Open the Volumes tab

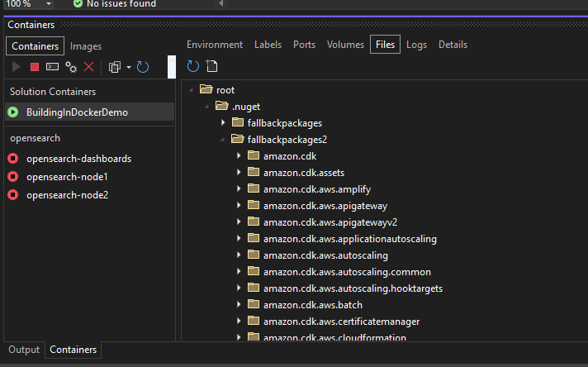[x=345, y=45]
